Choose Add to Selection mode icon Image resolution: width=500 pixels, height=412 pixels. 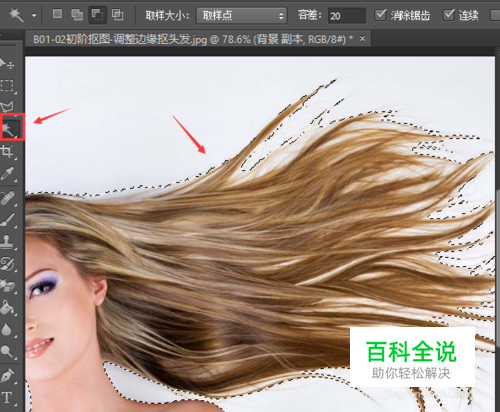point(77,15)
